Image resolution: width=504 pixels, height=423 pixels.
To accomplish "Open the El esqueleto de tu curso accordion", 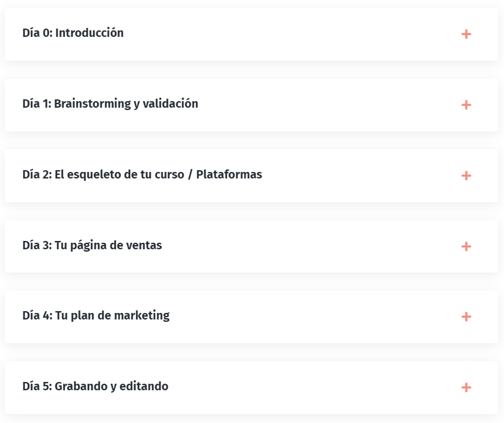I will 251,176.
